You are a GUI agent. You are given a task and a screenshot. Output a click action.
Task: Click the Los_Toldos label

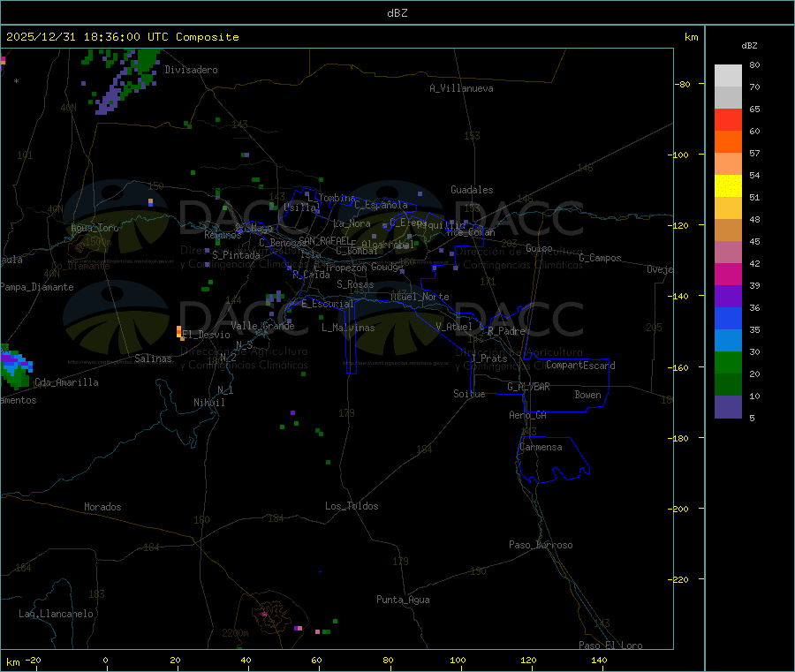click(x=352, y=506)
